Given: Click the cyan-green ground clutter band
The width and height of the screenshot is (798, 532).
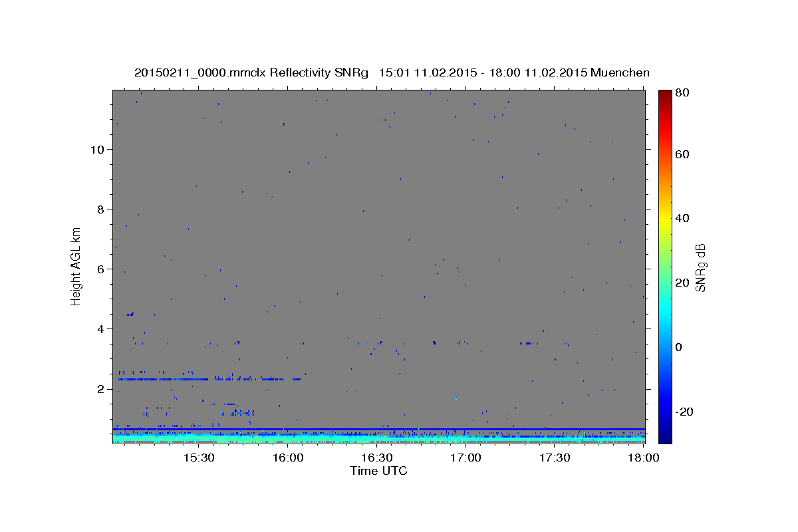Looking at the screenshot, I should 378,439.
